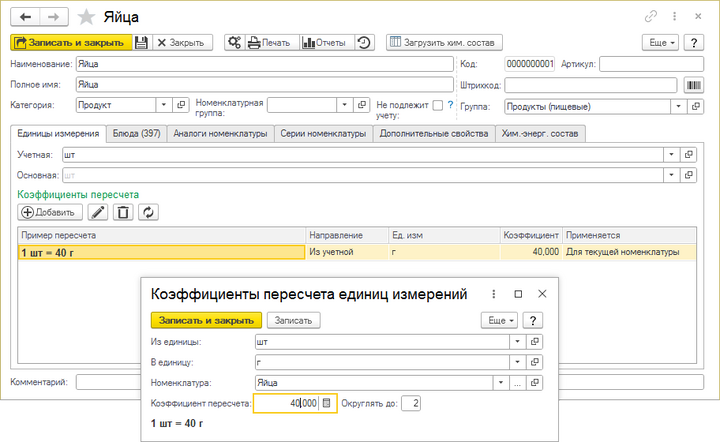Open help with the question mark button
This screenshot has width=720, height=442.
tap(694, 43)
